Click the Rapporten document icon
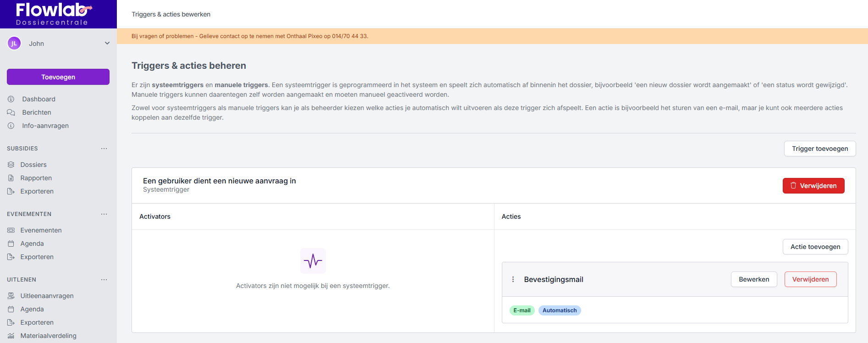The width and height of the screenshot is (868, 343). pos(11,178)
